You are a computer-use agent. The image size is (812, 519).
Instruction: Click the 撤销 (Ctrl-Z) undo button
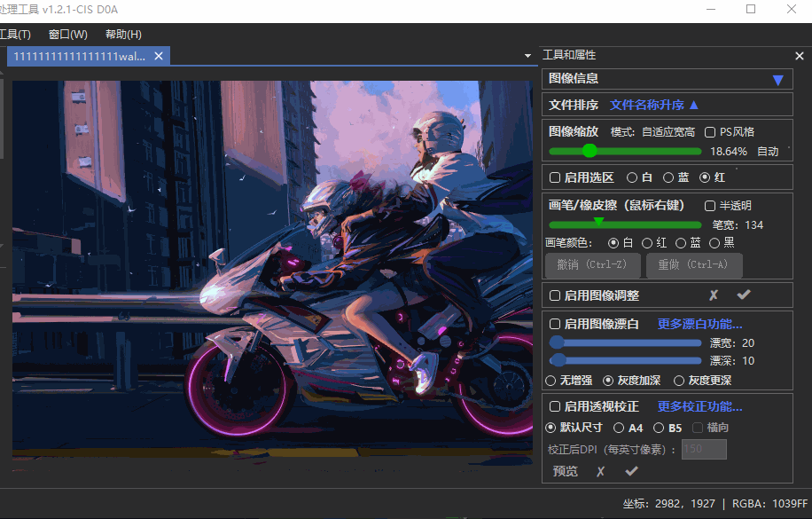tap(592, 265)
